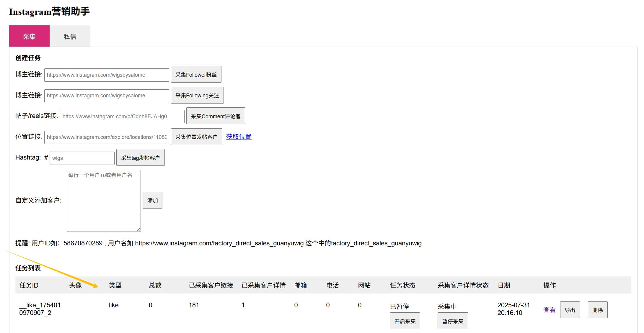Focus the blogger link field for Following collection

point(107,96)
